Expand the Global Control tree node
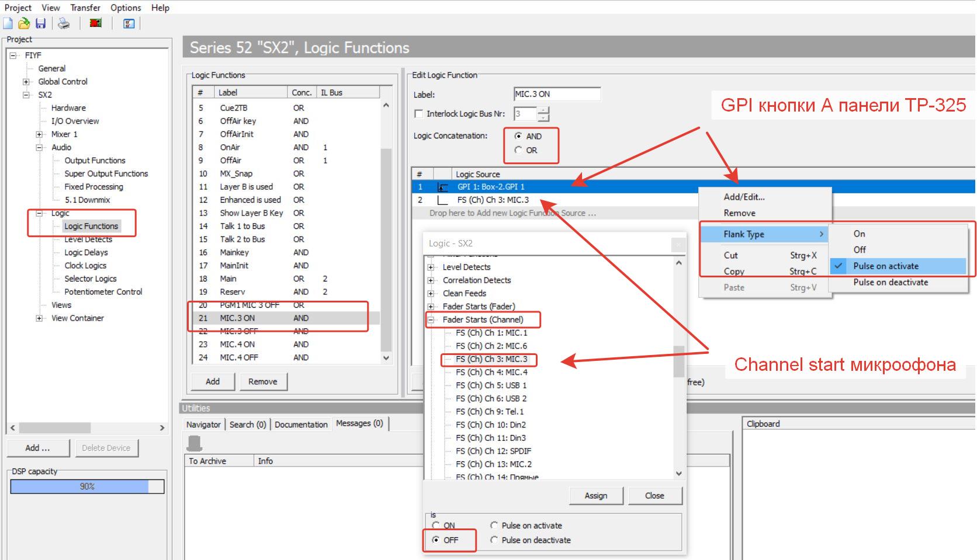 point(26,82)
